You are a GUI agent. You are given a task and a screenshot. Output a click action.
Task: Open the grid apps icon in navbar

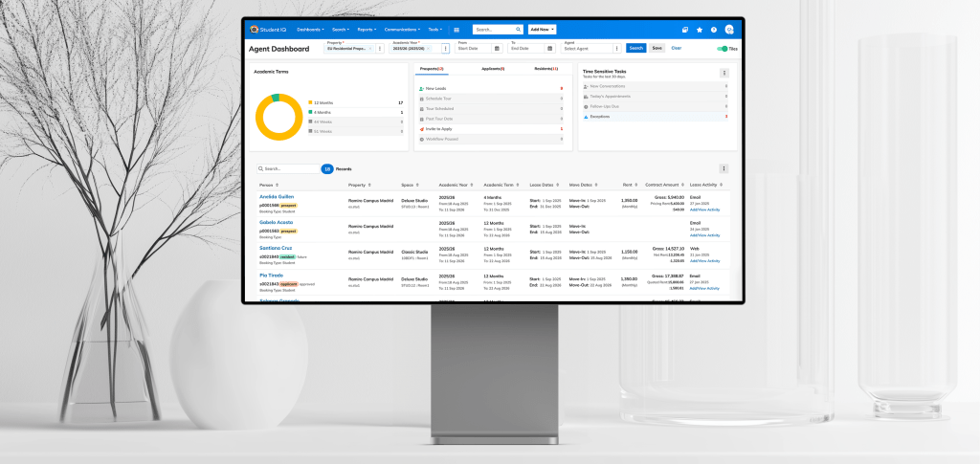457,30
